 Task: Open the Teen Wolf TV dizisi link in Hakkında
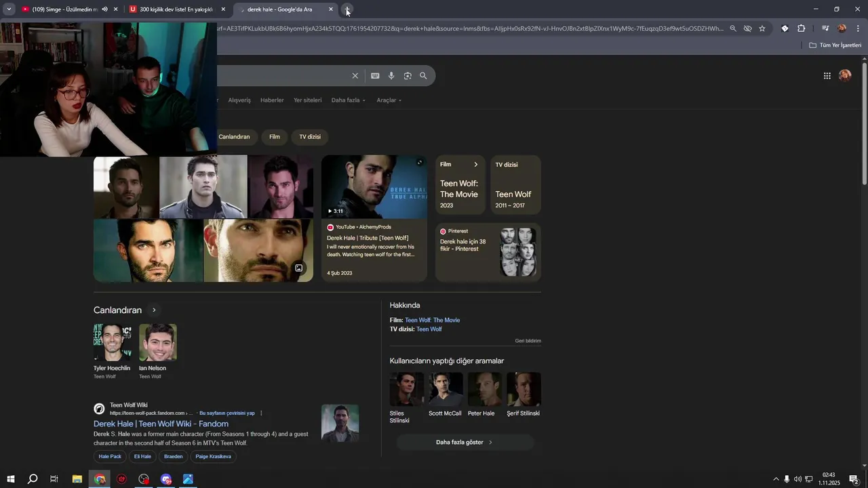(429, 329)
